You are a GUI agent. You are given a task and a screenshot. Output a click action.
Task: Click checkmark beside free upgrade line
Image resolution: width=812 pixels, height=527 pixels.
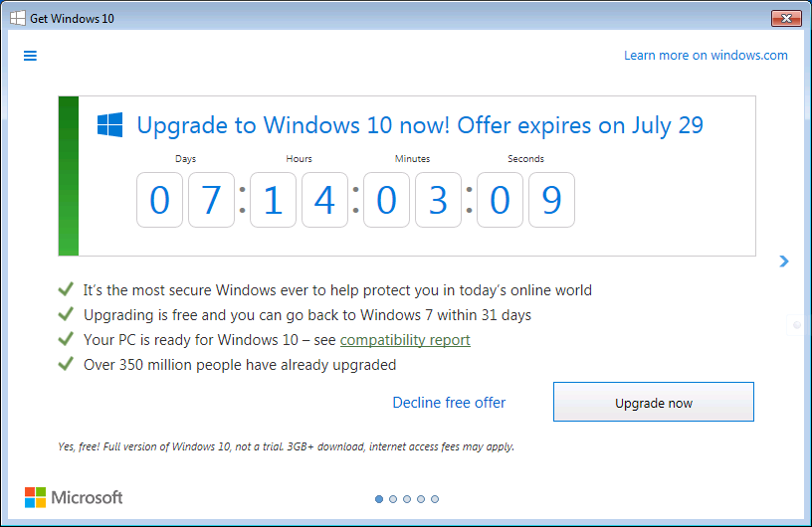click(x=66, y=314)
